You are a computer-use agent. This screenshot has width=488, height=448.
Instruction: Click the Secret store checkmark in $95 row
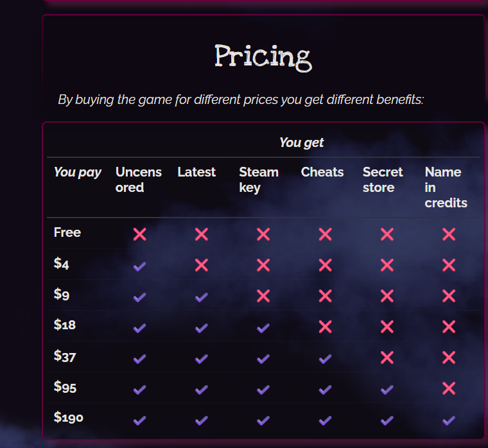pos(387,389)
